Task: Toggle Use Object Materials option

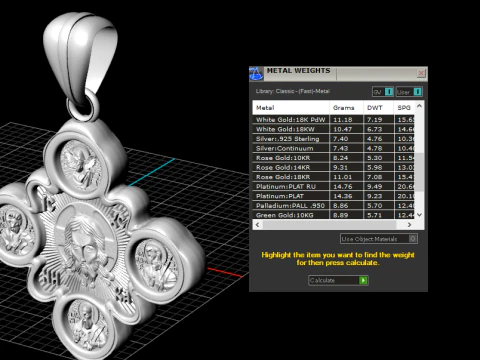Action: tap(379, 239)
